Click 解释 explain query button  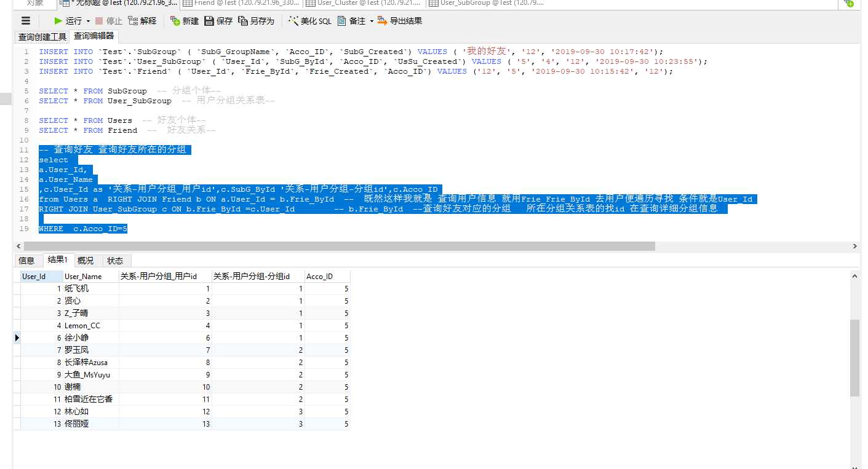(142, 21)
